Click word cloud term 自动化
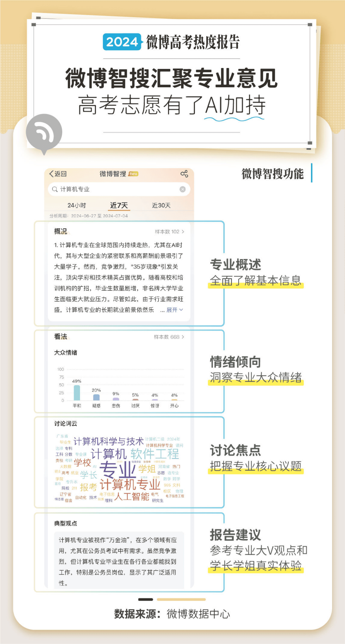This screenshot has width=345, height=644. (81, 498)
